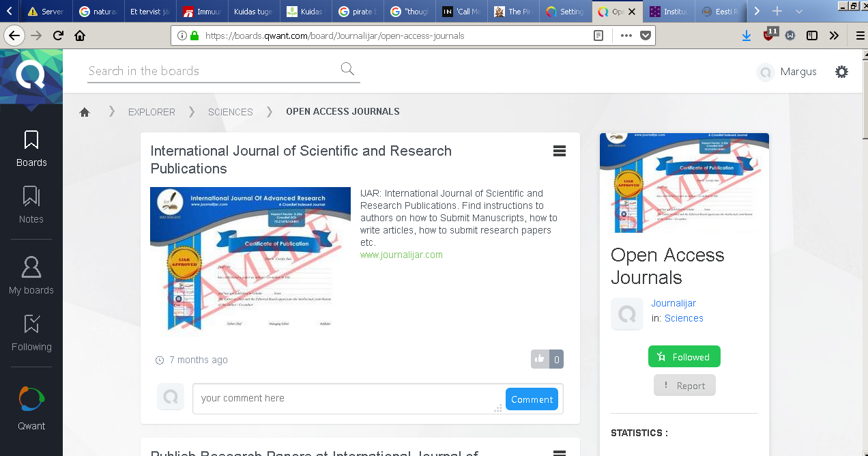Open Qwant search from the sidebar
This screenshot has width=868, height=456.
click(x=31, y=408)
